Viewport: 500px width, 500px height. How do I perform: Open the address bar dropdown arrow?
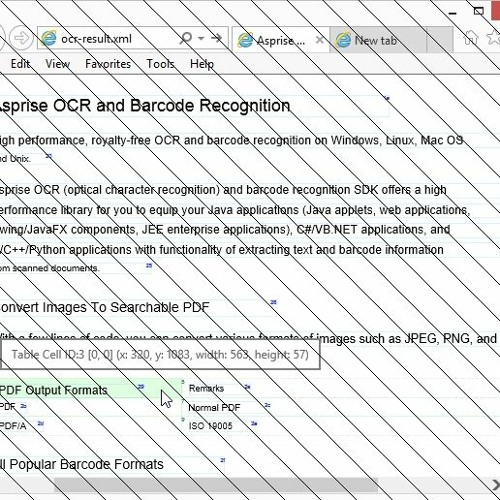click(201, 38)
